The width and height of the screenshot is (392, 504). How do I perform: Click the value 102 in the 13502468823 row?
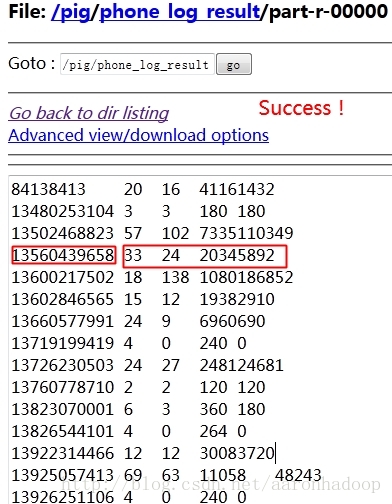click(x=176, y=233)
